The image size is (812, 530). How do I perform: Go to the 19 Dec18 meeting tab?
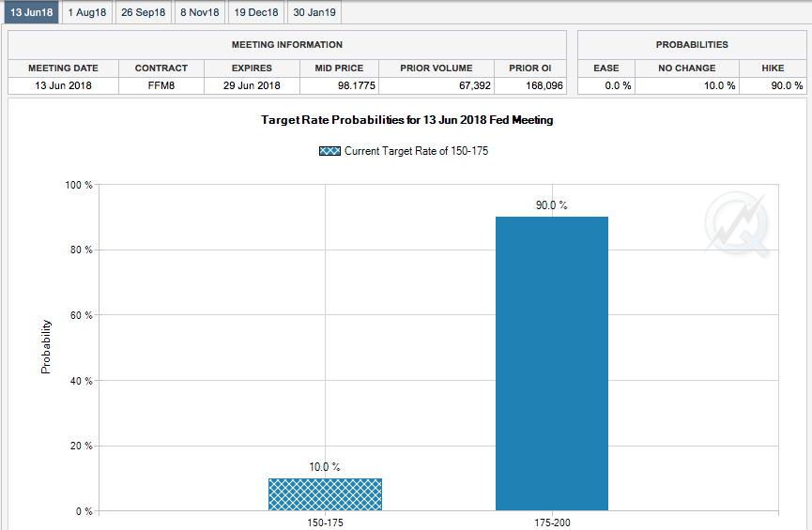[x=256, y=12]
